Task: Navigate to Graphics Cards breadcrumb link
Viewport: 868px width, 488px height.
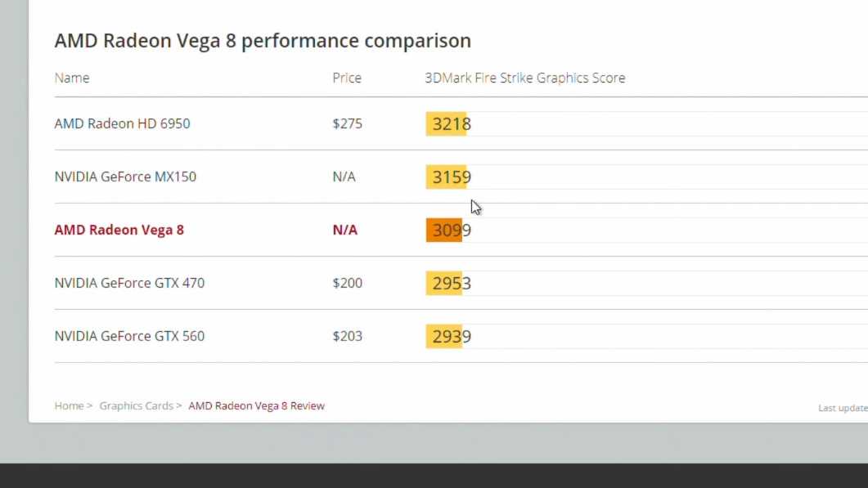Action: [x=136, y=405]
